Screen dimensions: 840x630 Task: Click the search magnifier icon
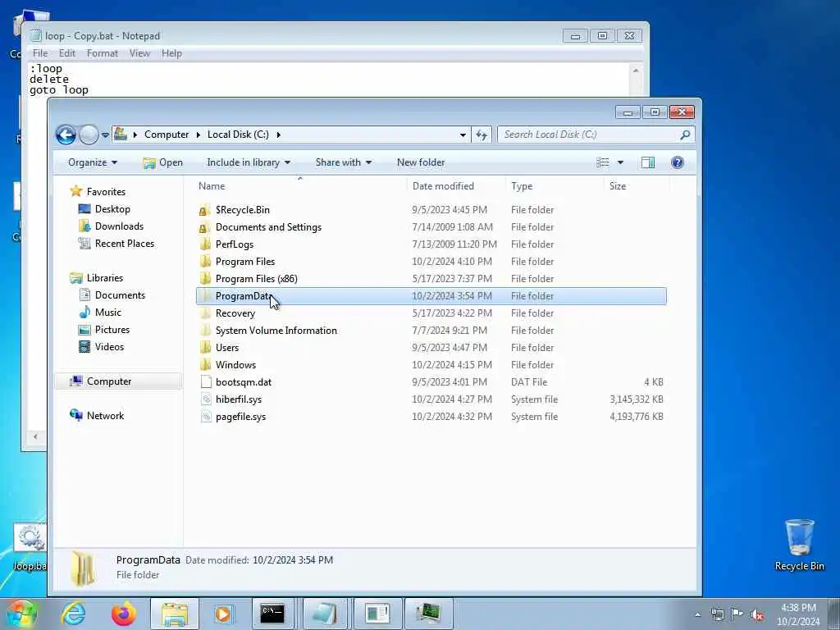pos(685,135)
